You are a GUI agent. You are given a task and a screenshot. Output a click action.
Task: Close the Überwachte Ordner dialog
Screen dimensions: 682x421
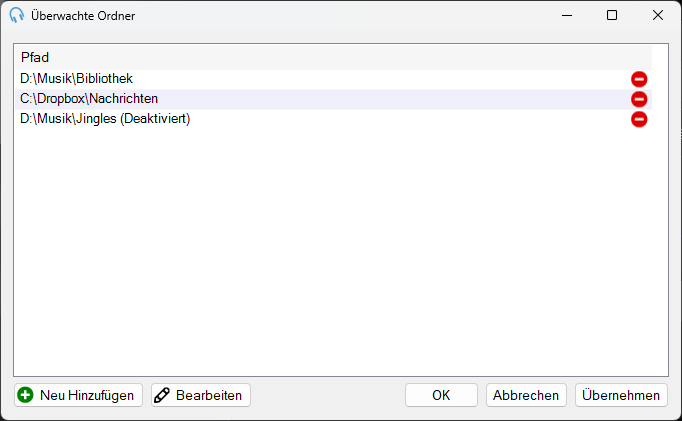(658, 15)
